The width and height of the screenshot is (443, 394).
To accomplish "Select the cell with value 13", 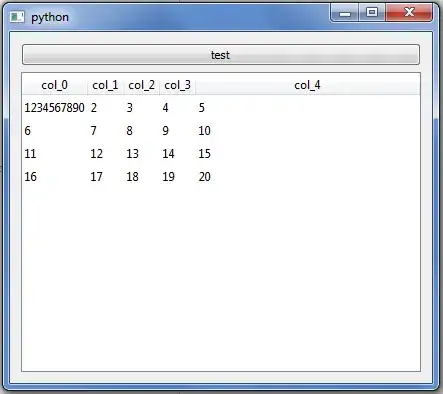I will point(141,154).
